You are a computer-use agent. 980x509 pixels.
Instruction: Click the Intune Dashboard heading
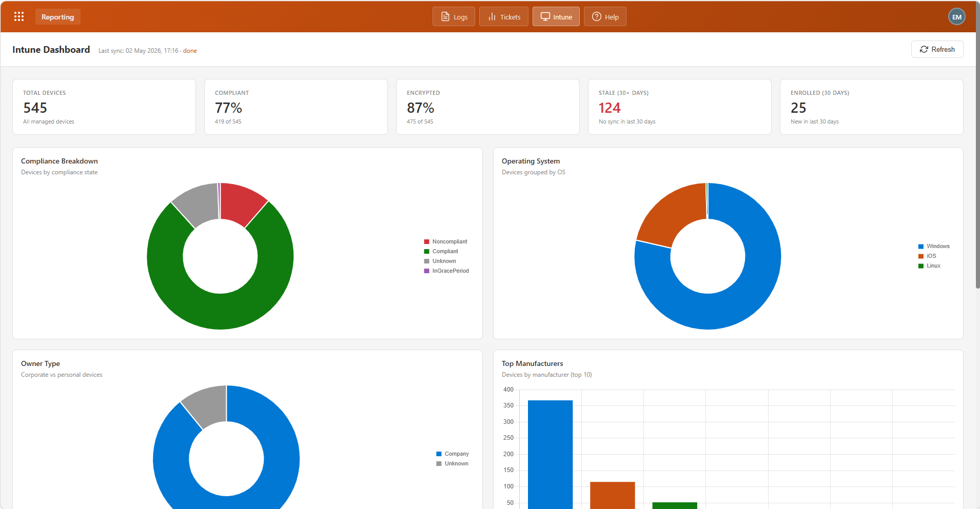[51, 50]
